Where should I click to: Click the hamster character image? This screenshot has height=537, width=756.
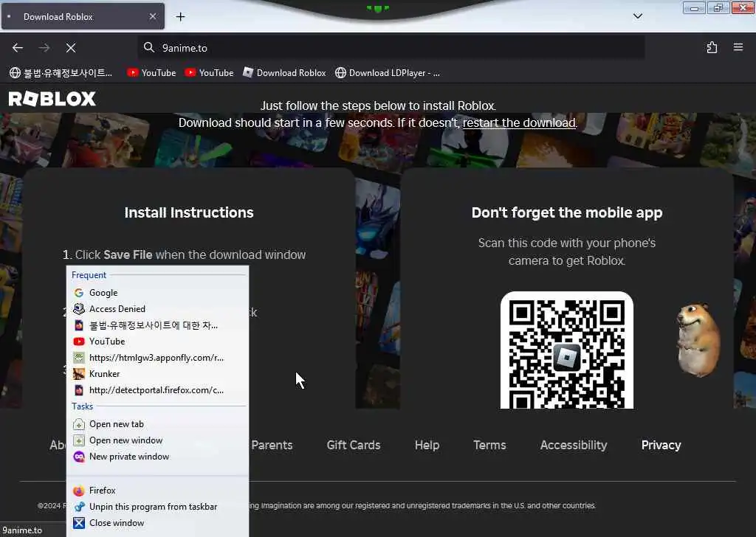click(698, 339)
